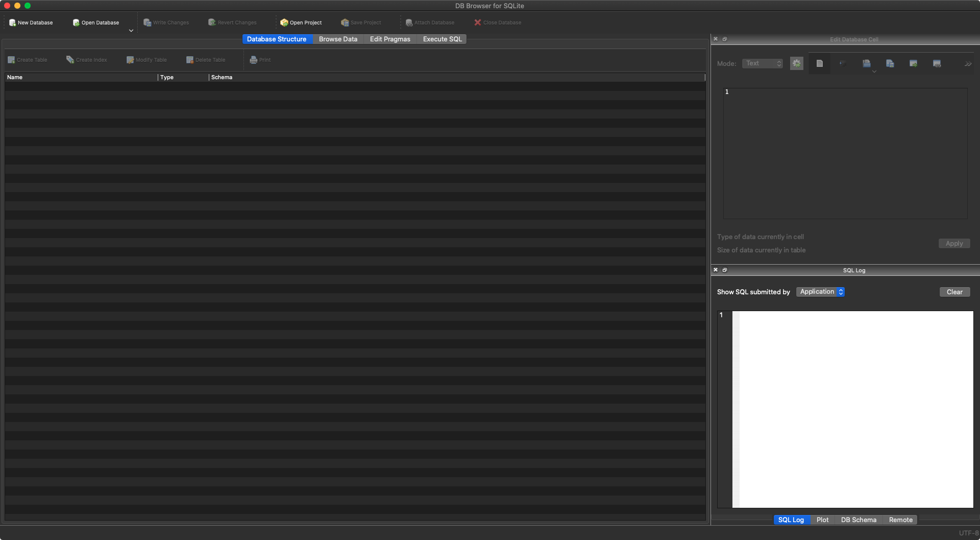The width and height of the screenshot is (980, 540).
Task: Attach a database
Action: click(430, 22)
